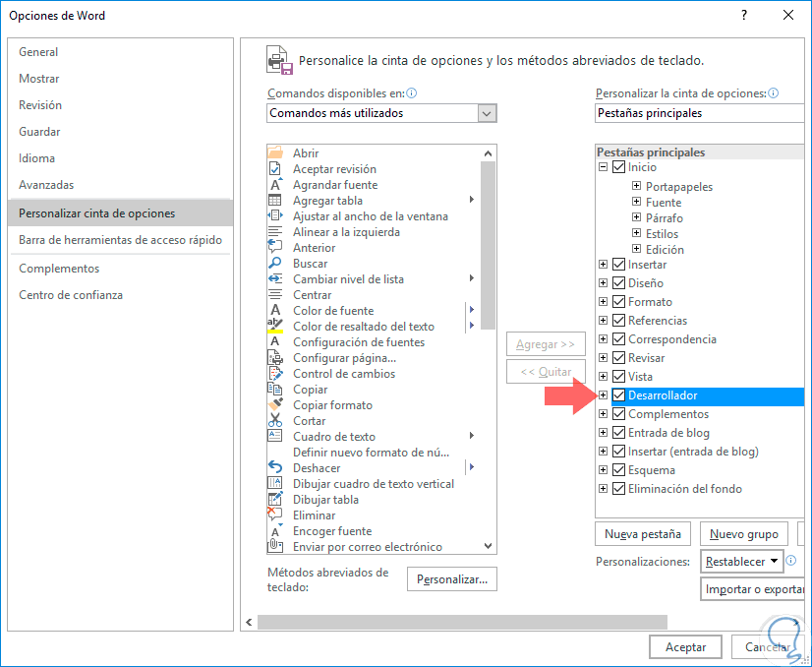Expand the Portapapeles group

pos(636,186)
